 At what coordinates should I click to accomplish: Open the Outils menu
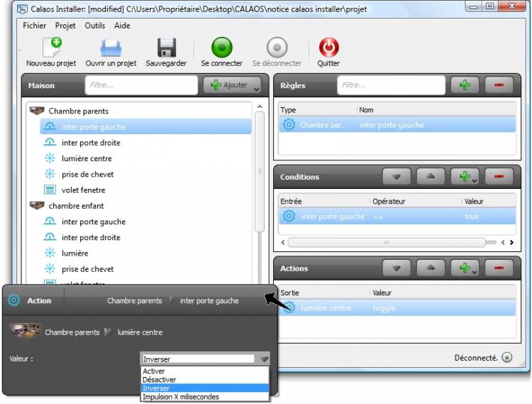(94, 26)
